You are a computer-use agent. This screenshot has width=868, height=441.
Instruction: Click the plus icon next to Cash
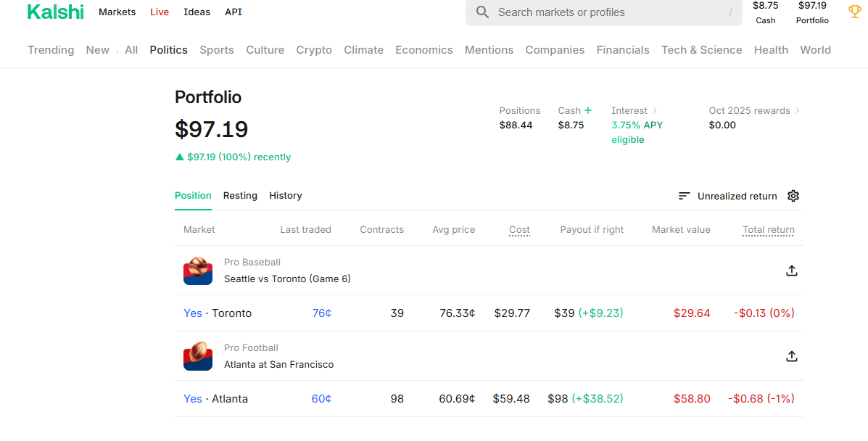[588, 110]
